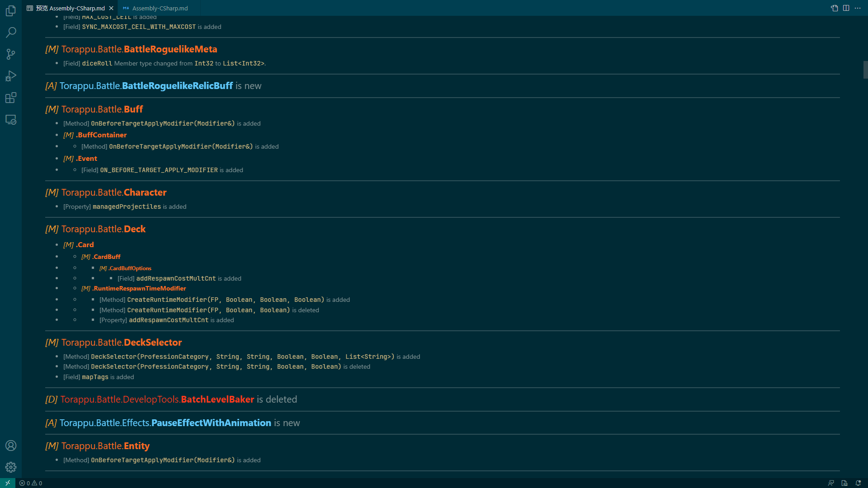Open the Explorer view in activity bar

(11, 11)
